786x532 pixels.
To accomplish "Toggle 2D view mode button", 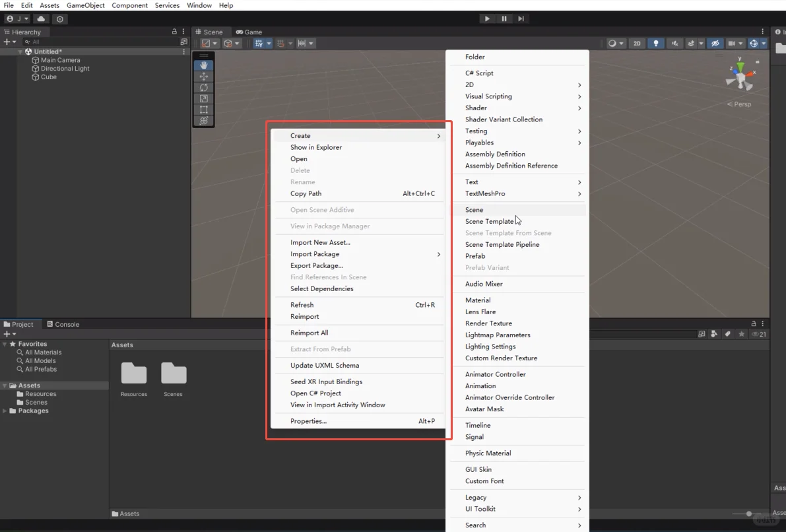I will (x=637, y=43).
